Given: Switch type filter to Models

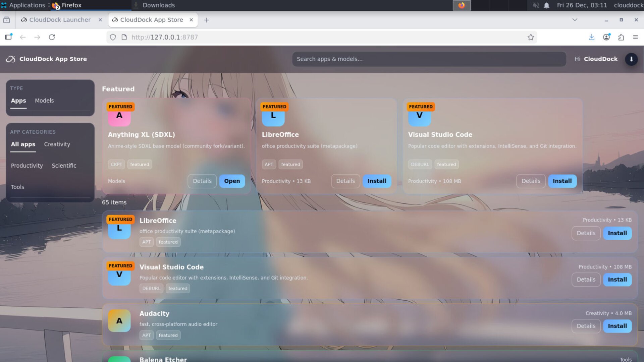Looking at the screenshot, I should click(44, 101).
